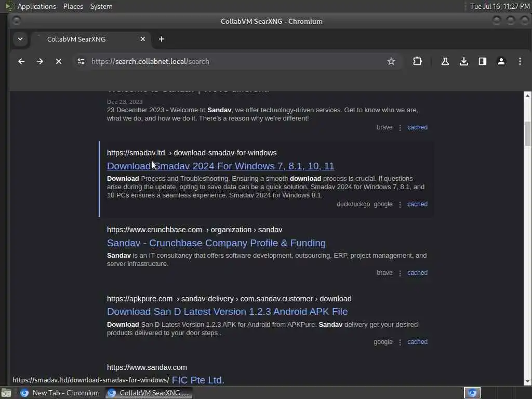Image resolution: width=532 pixels, height=399 pixels.
Task: Select CollabVM SearXNG taskbar window button
Action: point(149,393)
